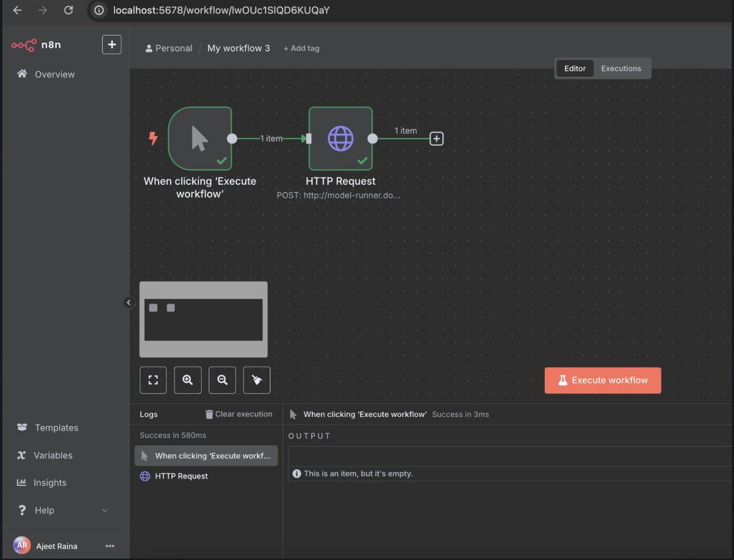Open account options next to Ajeet Raina
This screenshot has width=734, height=560.
[109, 545]
